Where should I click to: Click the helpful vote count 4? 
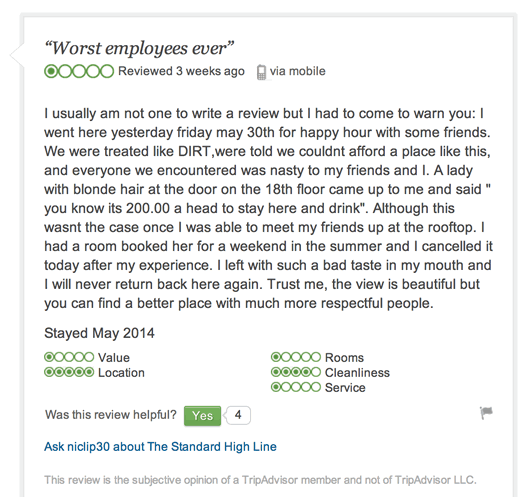(x=238, y=415)
